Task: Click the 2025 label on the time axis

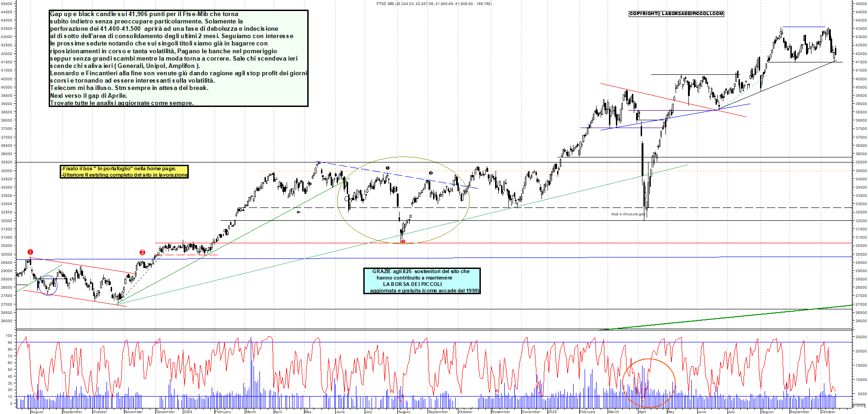Action: click(552, 412)
